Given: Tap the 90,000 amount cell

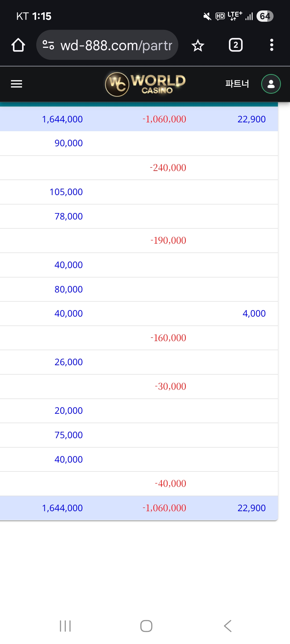Looking at the screenshot, I should tap(68, 143).
